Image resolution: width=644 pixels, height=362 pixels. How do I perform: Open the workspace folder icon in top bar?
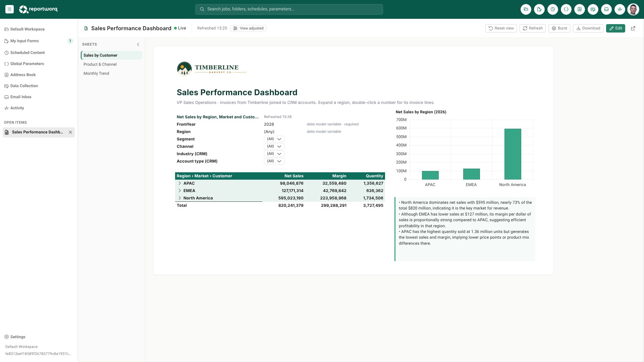pos(526,9)
